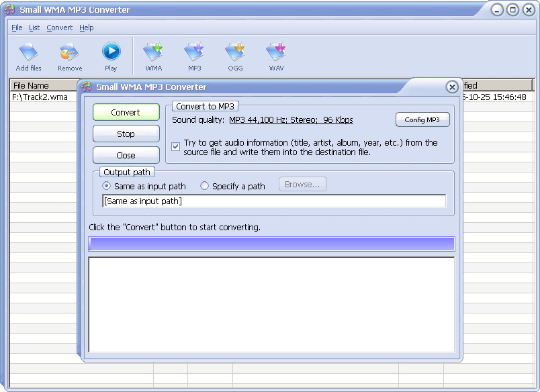Click the dialog's Close button
Viewport: 540px width, 392px height.
coord(126,155)
